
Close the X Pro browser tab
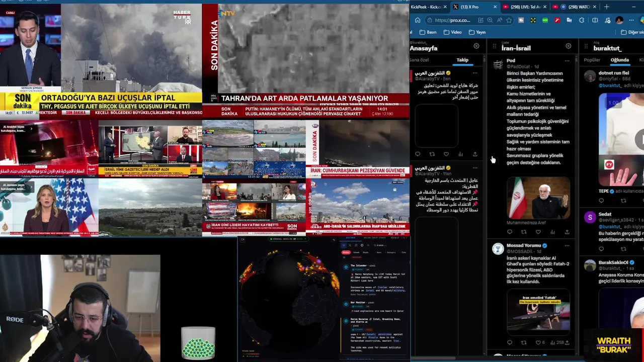coord(495,7)
